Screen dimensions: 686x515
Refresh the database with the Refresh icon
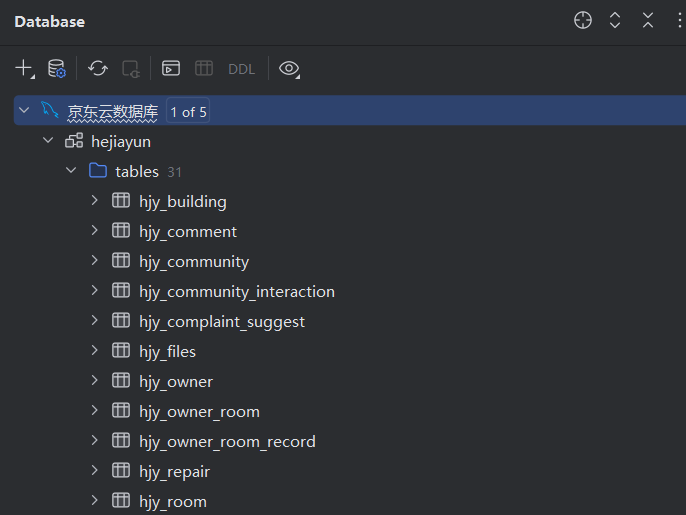point(98,69)
